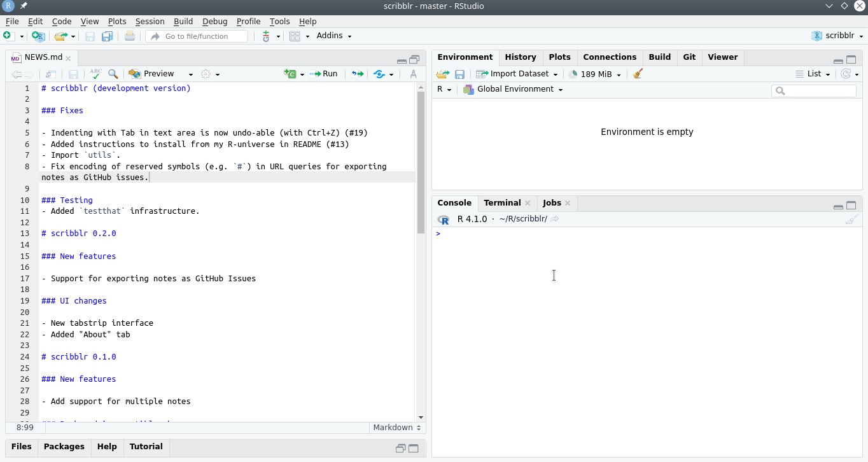Screen dimensions: 868x462
Task: Clear environment objects with the broom icon
Action: click(x=638, y=74)
